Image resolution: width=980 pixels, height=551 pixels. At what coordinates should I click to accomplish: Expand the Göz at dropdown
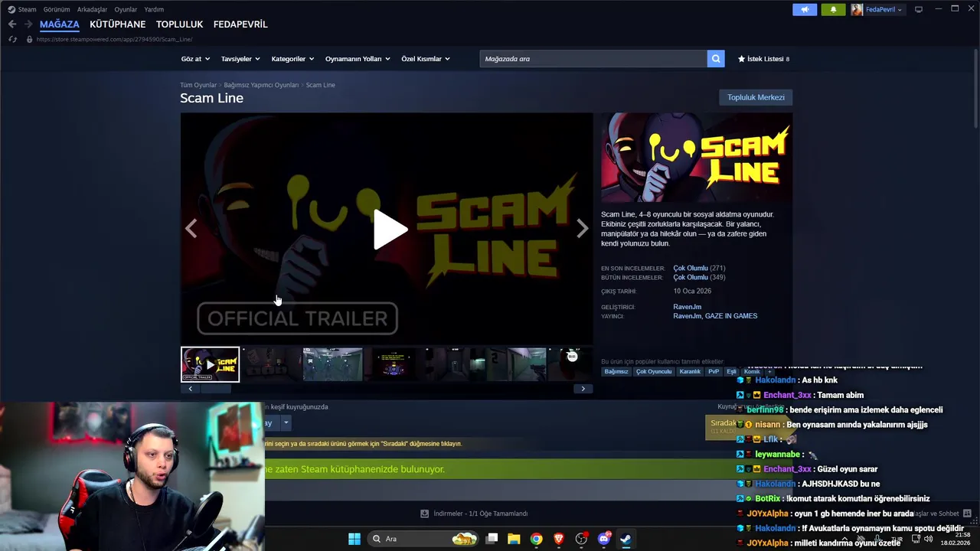(x=195, y=59)
